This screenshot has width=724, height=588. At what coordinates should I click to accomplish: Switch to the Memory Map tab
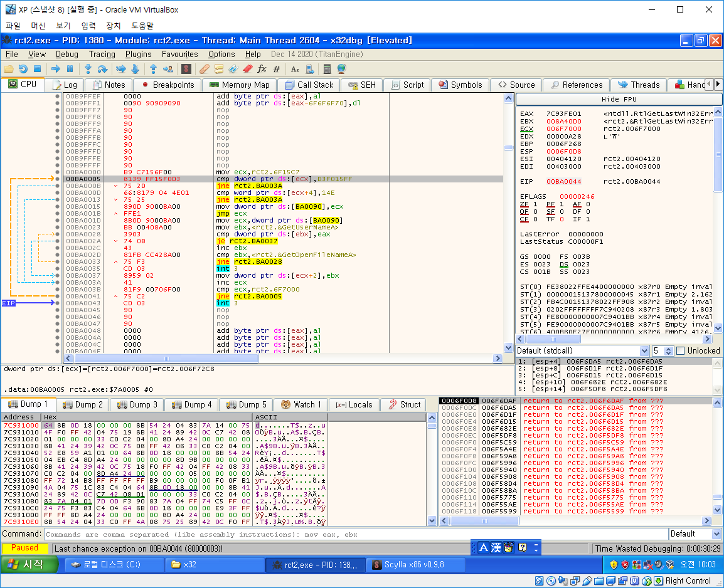tap(239, 85)
